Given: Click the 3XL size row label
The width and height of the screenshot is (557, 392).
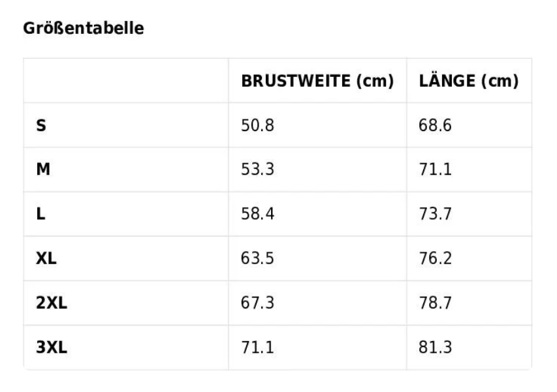Looking at the screenshot, I should tap(52, 348).
